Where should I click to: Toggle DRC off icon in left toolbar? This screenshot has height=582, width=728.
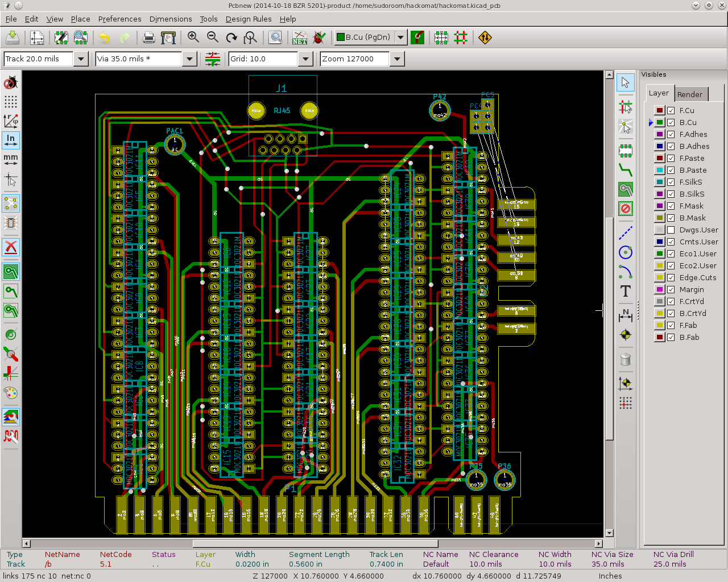(11, 83)
